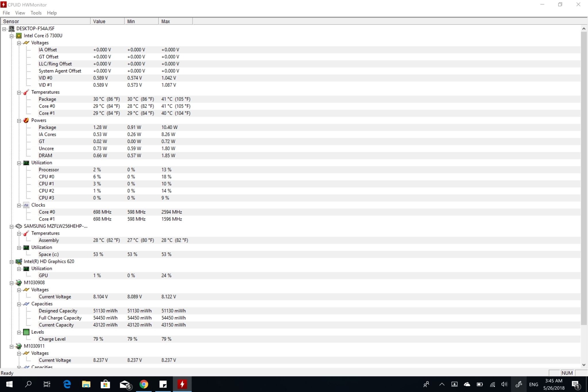The width and height of the screenshot is (588, 392).
Task: Click the Min column header
Action: [142, 21]
